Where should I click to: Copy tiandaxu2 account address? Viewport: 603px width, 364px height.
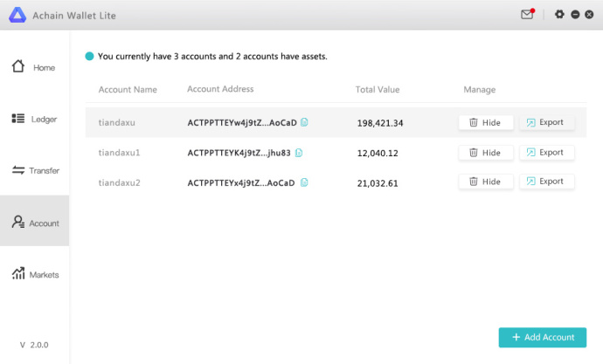click(304, 182)
